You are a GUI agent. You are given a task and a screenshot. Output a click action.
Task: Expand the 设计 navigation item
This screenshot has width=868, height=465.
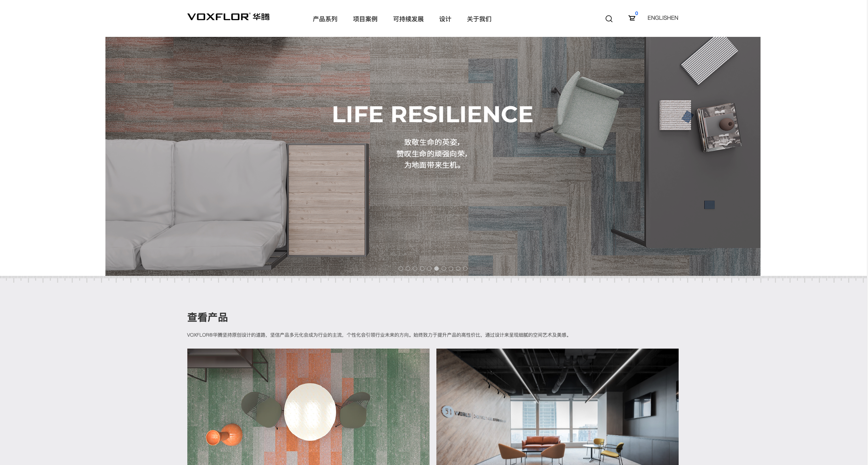coord(445,19)
